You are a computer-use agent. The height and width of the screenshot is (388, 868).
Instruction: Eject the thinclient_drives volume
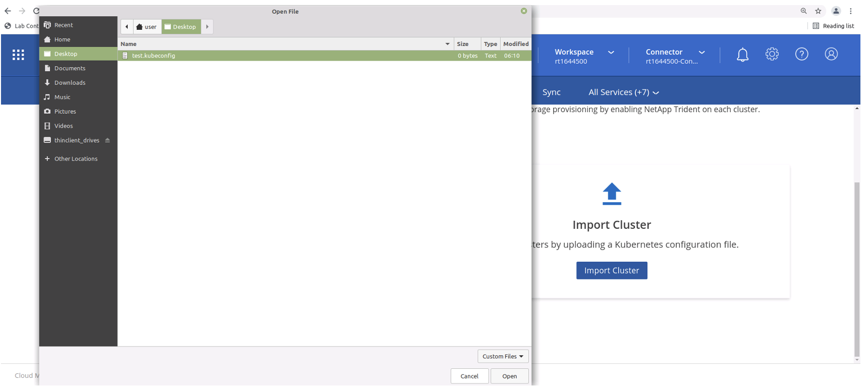pos(107,140)
